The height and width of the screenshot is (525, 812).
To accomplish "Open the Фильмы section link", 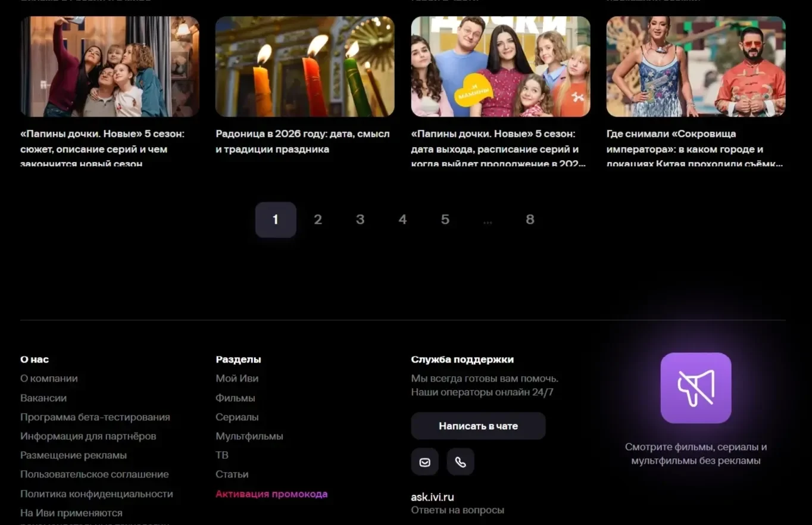I will pos(235,398).
